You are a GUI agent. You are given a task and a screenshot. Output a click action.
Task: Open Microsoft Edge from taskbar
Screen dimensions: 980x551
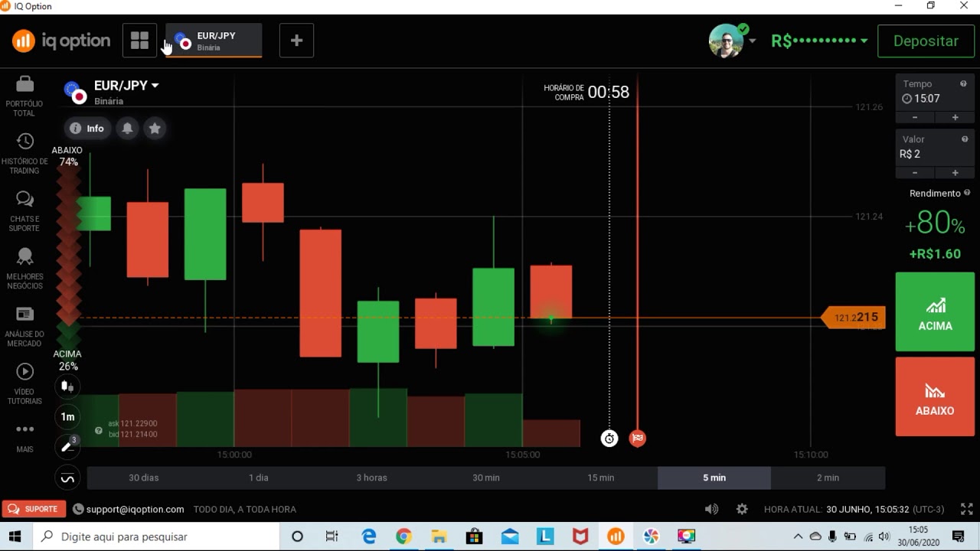(369, 536)
